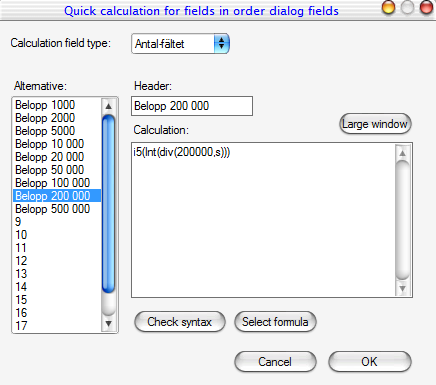Click the Calculation area scroll down arrow
The width and height of the screenshot is (436, 385).
coord(402,288)
